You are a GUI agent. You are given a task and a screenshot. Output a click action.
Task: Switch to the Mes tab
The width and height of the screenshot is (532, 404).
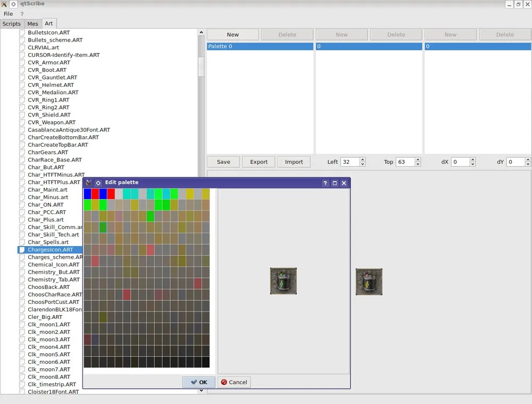click(32, 23)
